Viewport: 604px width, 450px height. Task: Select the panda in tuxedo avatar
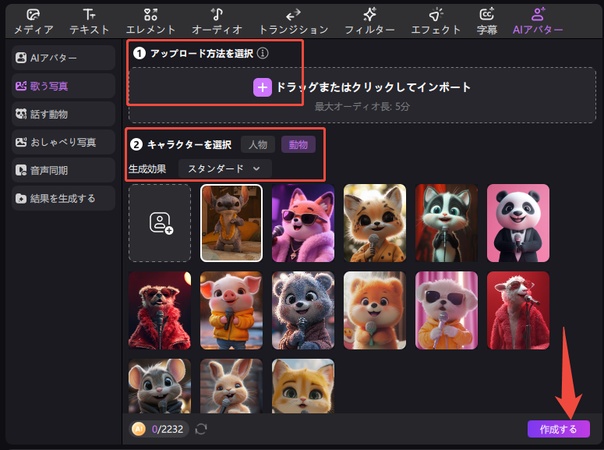pos(518,223)
